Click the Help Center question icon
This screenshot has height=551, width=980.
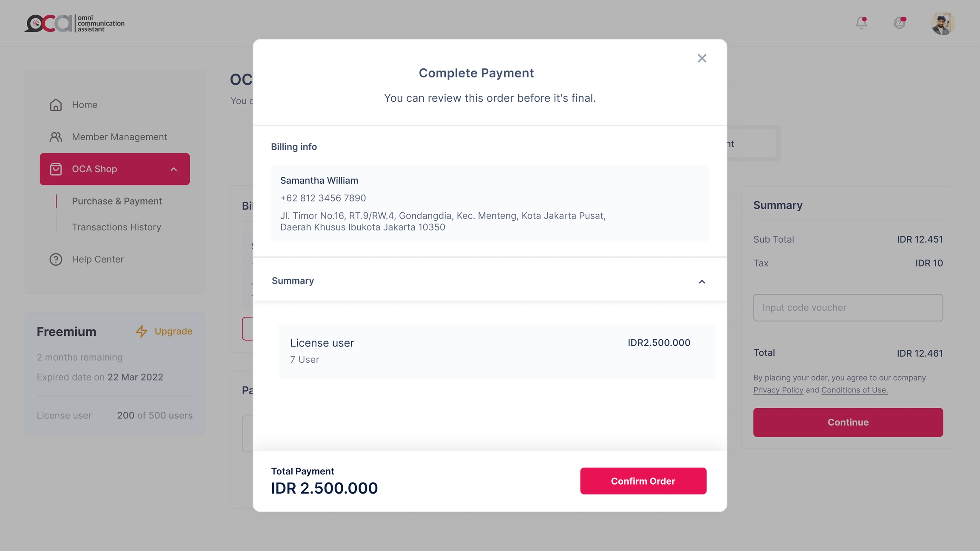[56, 259]
